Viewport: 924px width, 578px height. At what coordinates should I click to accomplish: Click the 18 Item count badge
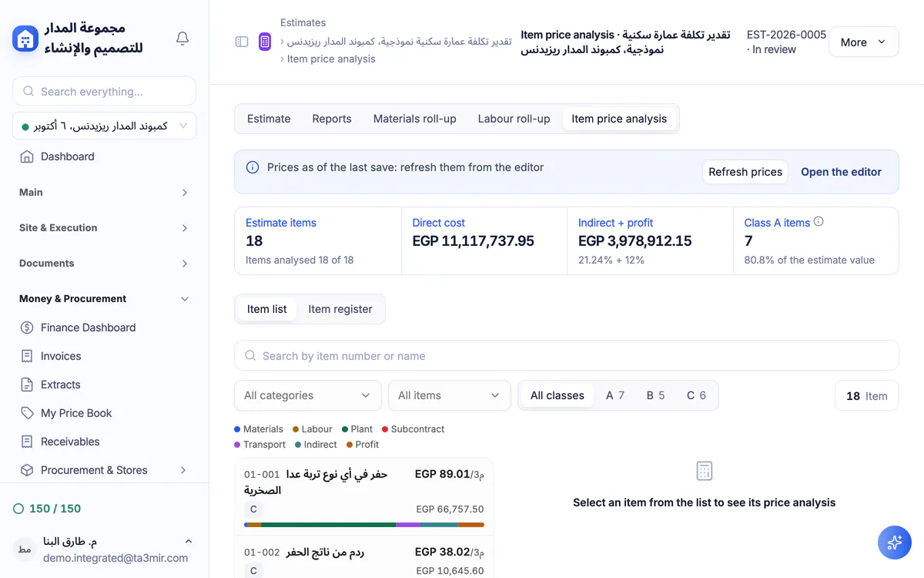[866, 395]
